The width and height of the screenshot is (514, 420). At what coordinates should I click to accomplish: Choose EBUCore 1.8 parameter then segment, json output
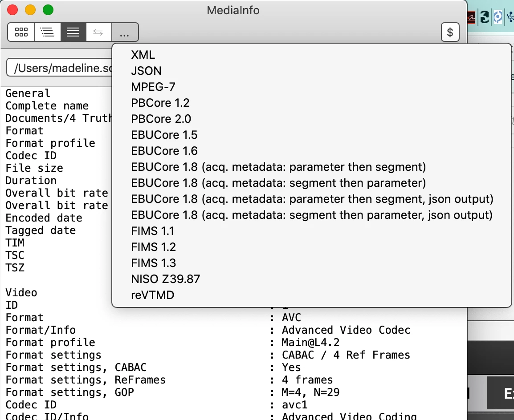click(312, 199)
